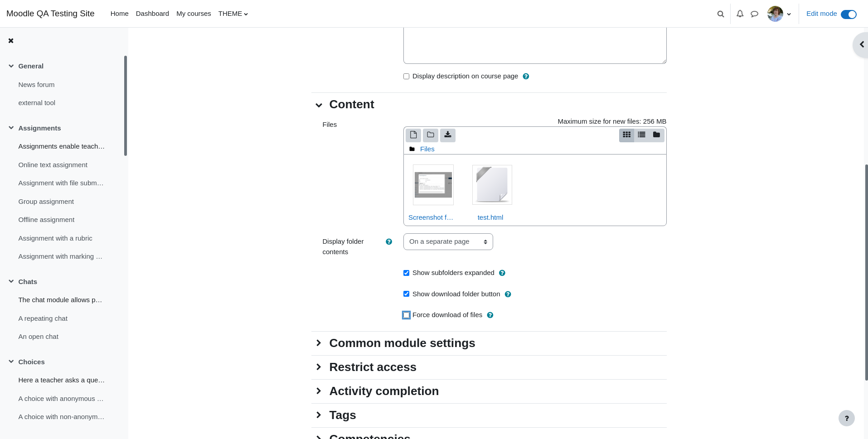Viewport: 868px width, 439px height.
Task: Click the Screenshot file thumbnail
Action: click(433, 185)
